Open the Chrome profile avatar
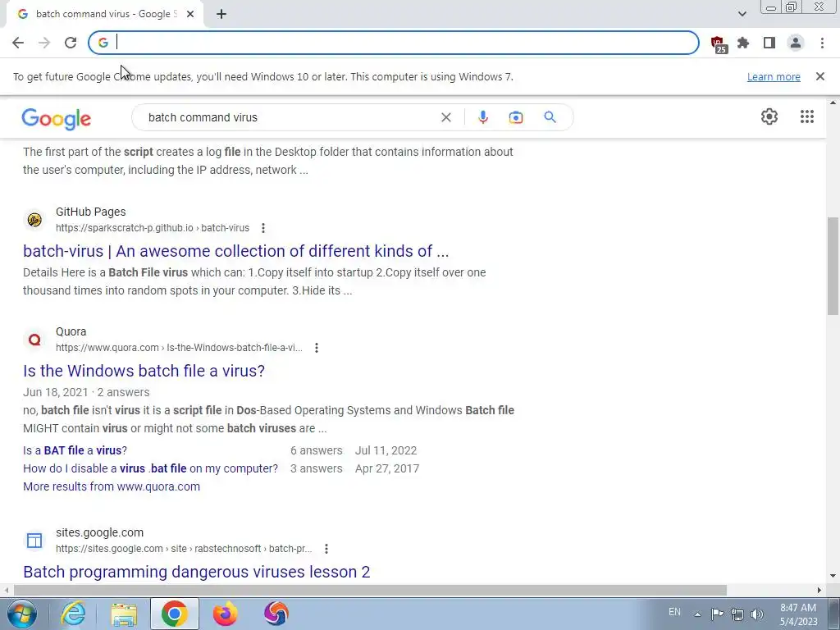This screenshot has height=630, width=840. pos(796,43)
